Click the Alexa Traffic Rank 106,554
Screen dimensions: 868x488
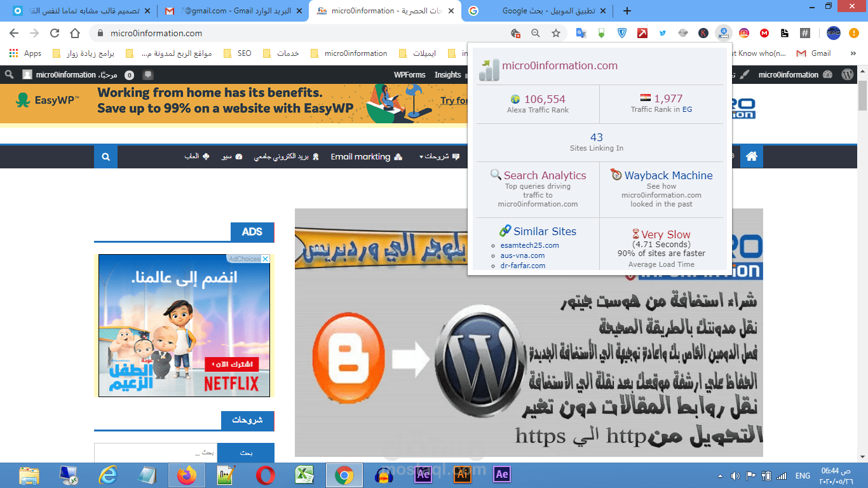tap(545, 99)
